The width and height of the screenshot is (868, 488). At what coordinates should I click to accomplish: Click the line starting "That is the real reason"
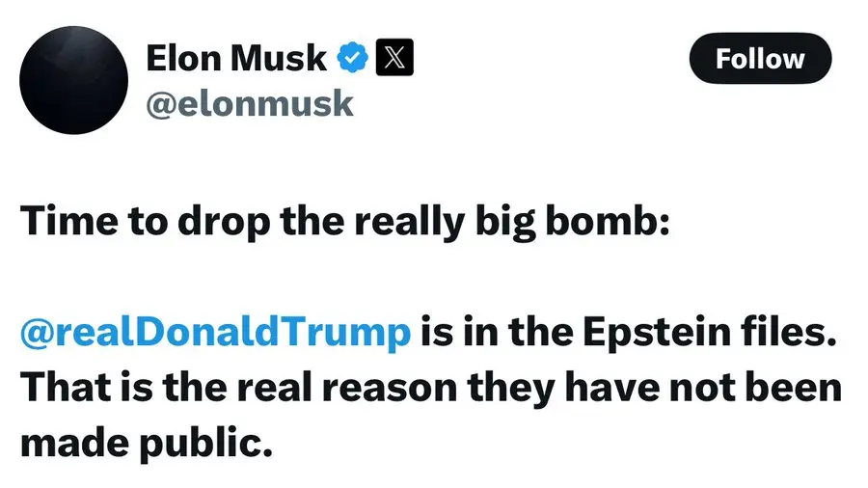(x=431, y=389)
